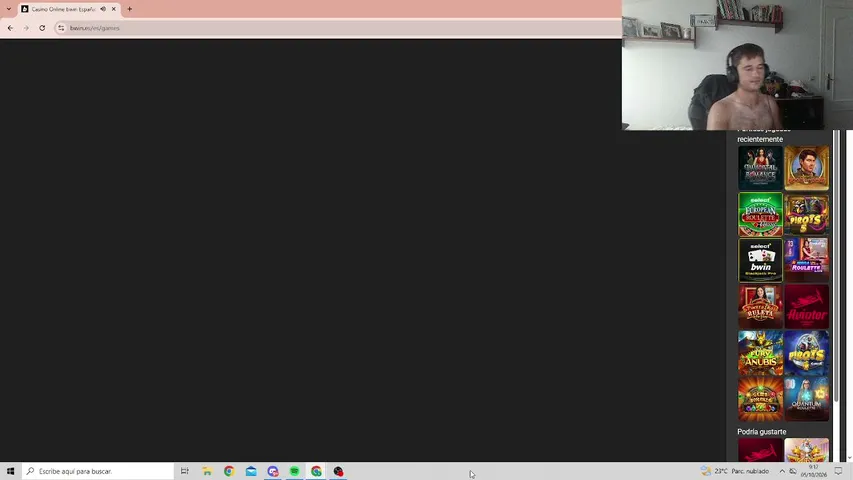
Task: Mute the tab audio speaker icon
Action: [x=103, y=9]
